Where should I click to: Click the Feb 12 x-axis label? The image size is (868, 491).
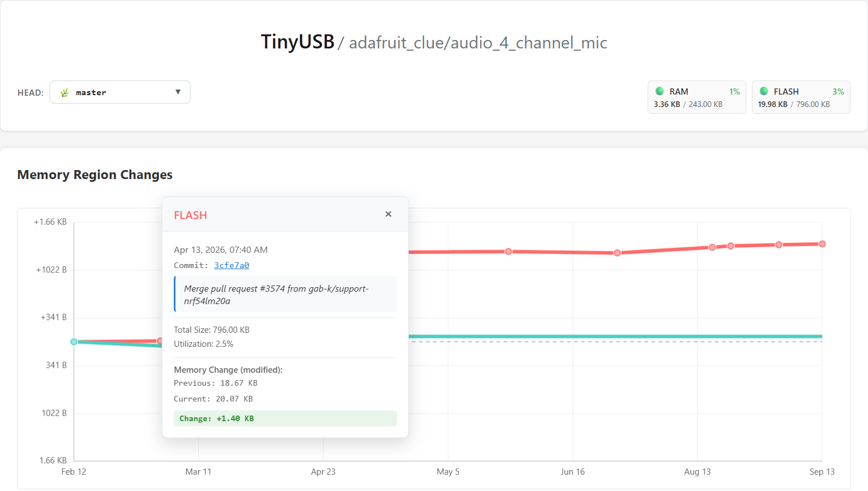74,472
